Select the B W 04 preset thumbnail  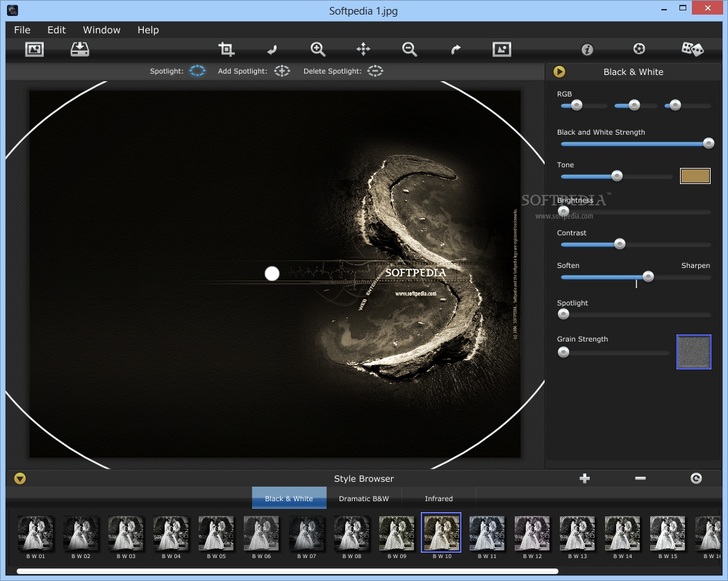(171, 533)
